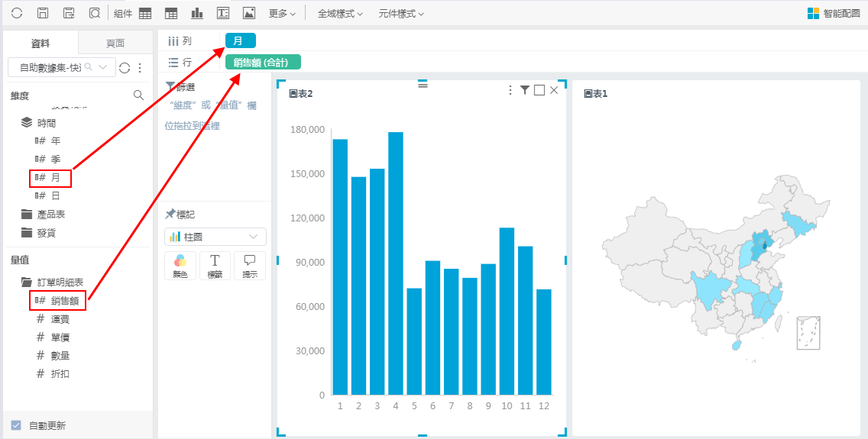868x439 pixels.
Task: Toggle the 自動更新 checkbox
Action: click(x=16, y=425)
